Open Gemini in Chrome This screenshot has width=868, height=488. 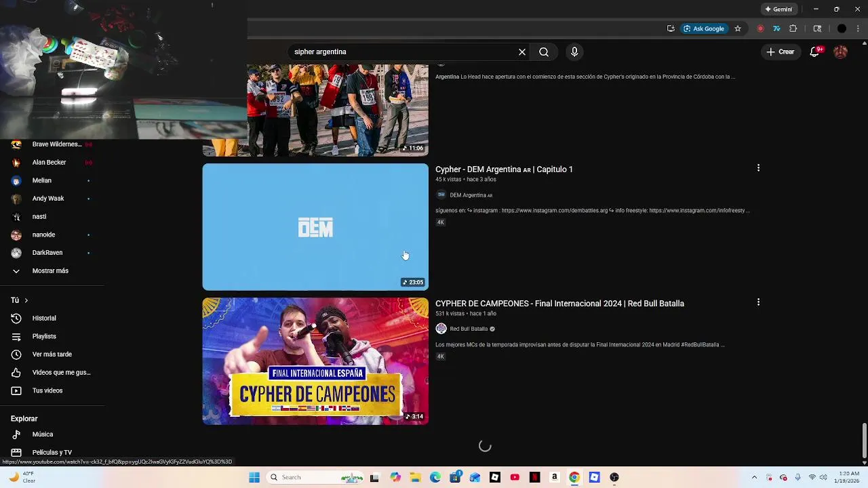(x=778, y=9)
